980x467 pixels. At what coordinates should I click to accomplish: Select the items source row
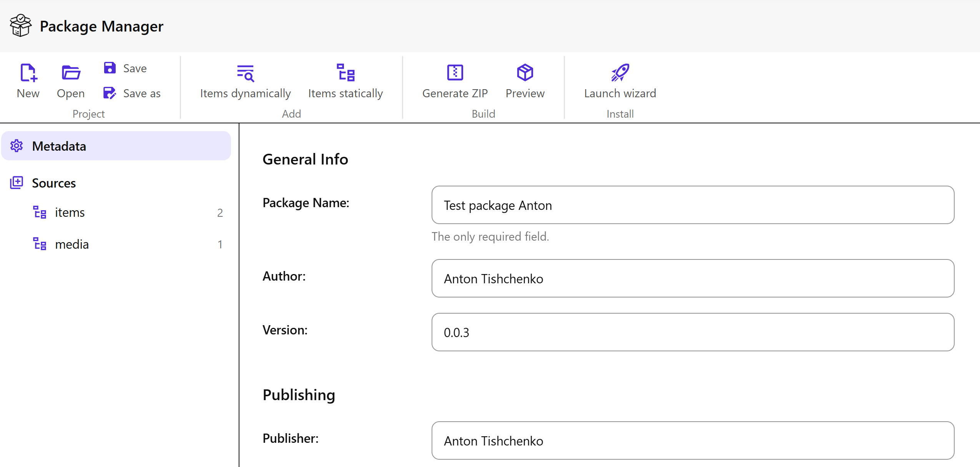pyautogui.click(x=128, y=212)
